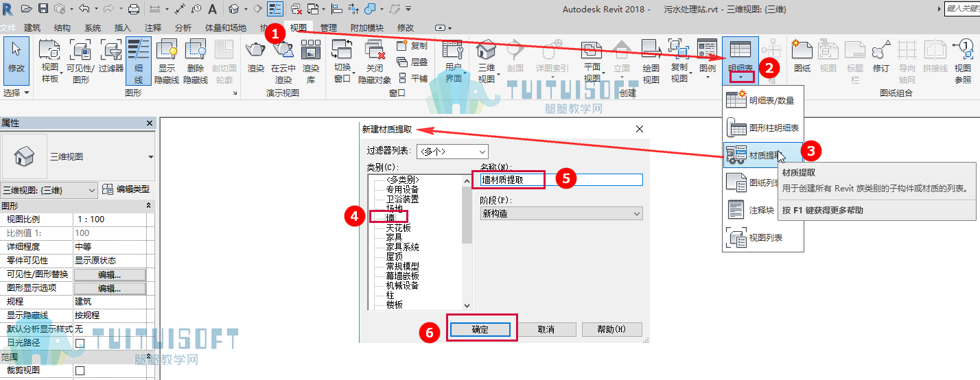Click 编辑 button for 可见性/图形替换

tap(110, 274)
